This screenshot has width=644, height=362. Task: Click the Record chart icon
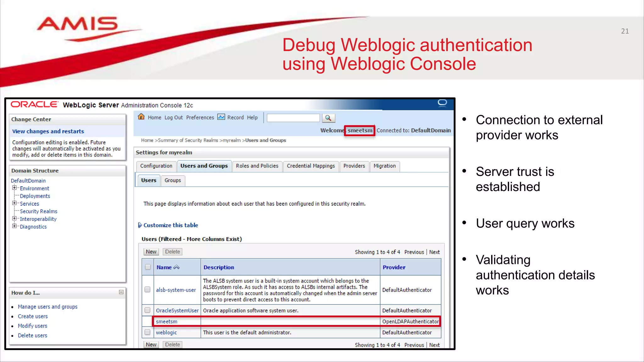coord(221,117)
